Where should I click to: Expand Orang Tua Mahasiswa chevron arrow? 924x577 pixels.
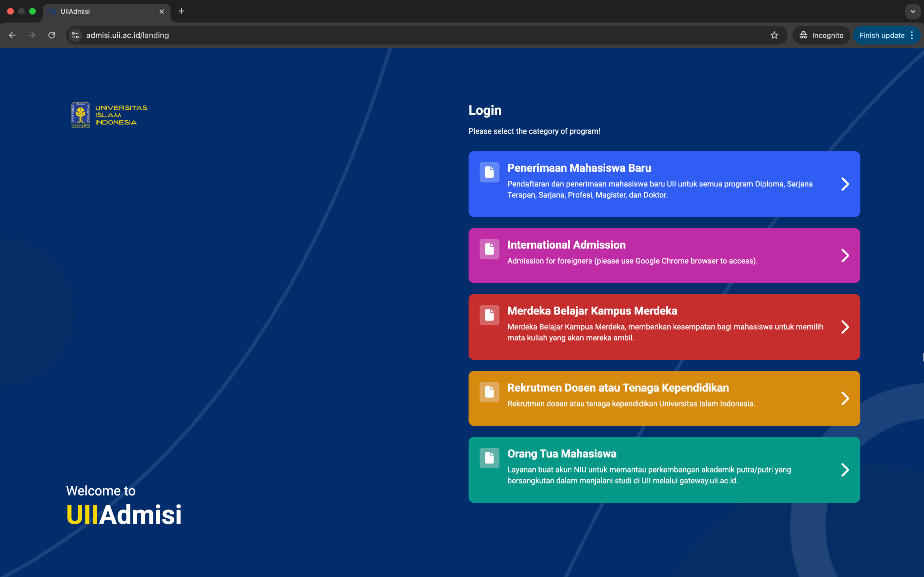(x=845, y=470)
